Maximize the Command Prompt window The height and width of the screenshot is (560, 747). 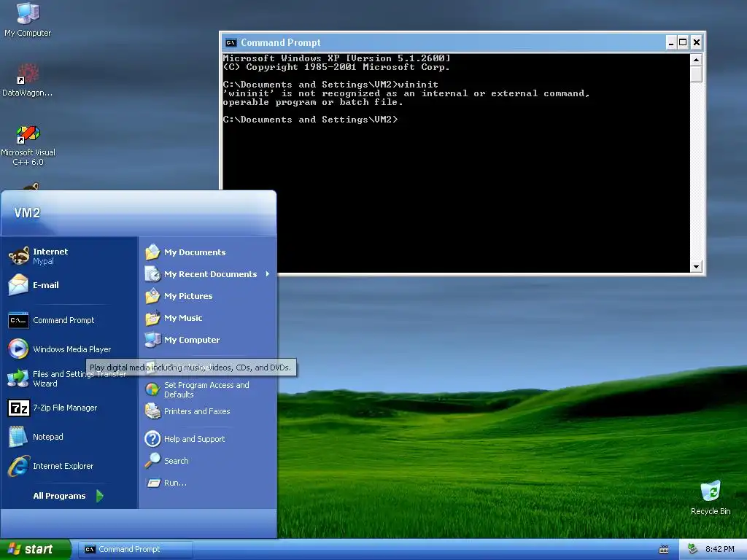pos(683,42)
